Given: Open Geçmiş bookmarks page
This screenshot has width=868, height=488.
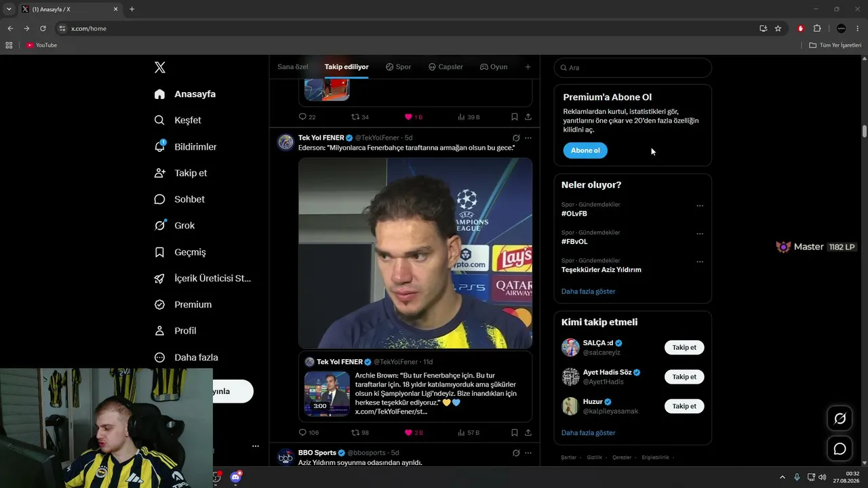Looking at the screenshot, I should point(180,252).
